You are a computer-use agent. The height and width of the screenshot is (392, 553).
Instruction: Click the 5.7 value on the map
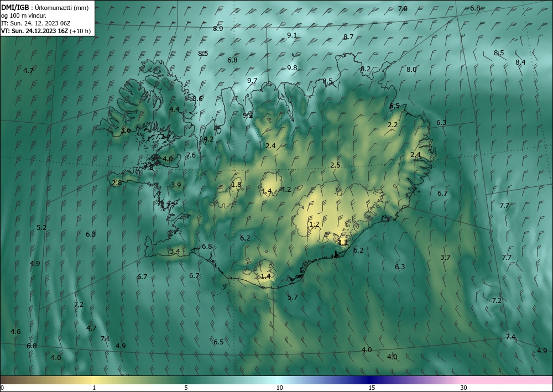click(293, 297)
